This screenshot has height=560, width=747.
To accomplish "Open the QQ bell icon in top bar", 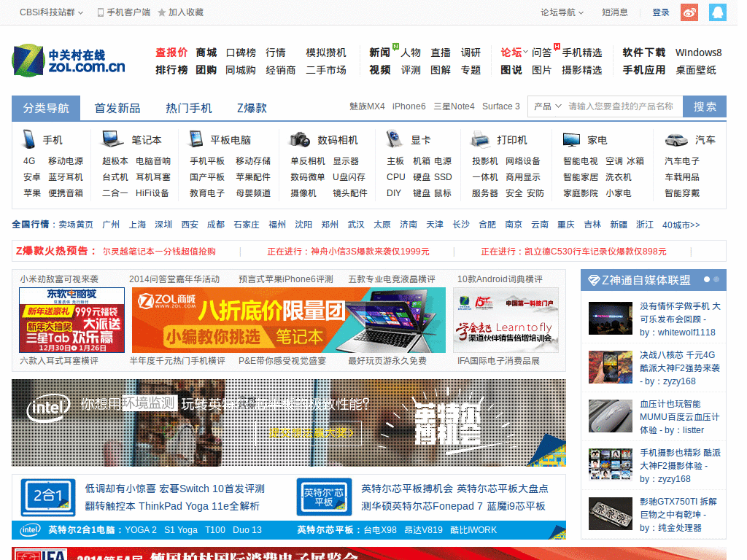I will (x=718, y=12).
